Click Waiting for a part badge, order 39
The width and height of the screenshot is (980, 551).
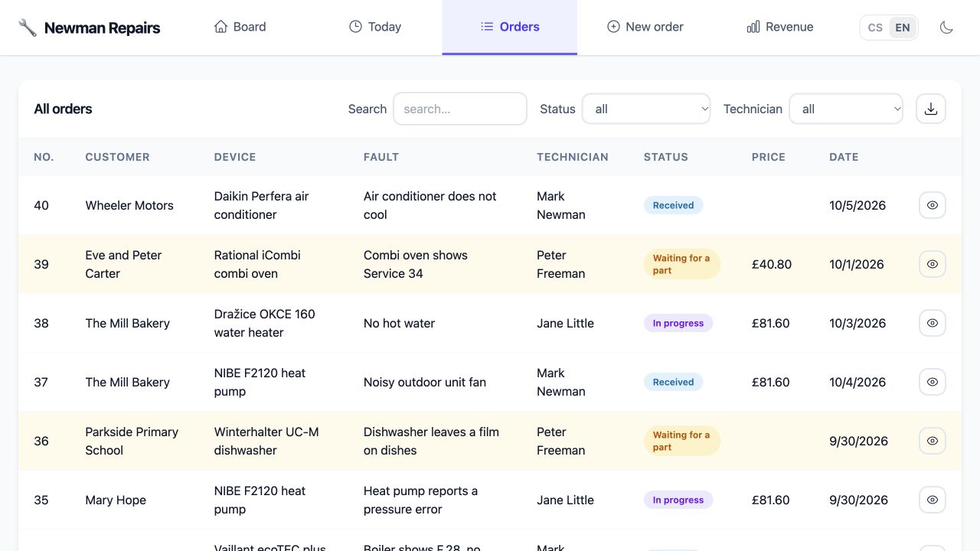pos(681,264)
